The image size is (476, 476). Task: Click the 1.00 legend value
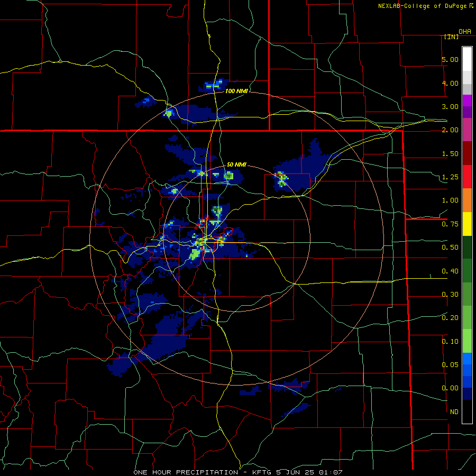450,200
